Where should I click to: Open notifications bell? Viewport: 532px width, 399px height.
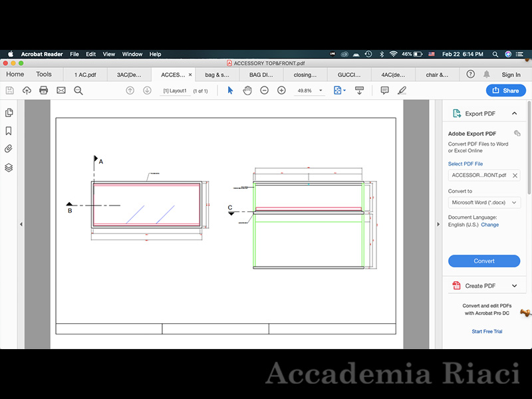[x=487, y=74]
